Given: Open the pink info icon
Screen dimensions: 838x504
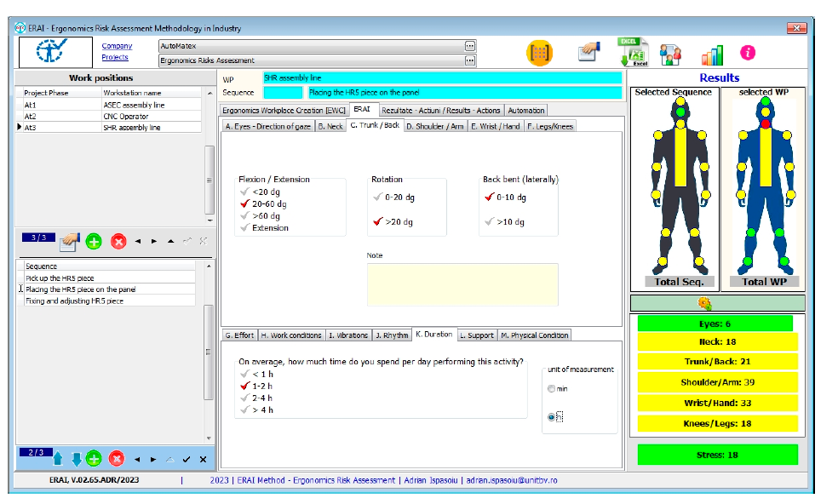Looking at the screenshot, I should click(x=748, y=53).
